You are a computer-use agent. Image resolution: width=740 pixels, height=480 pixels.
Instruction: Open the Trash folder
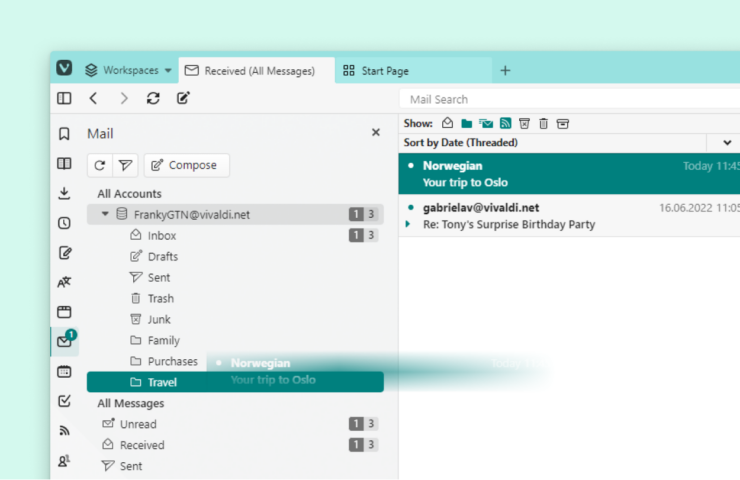click(235, 298)
